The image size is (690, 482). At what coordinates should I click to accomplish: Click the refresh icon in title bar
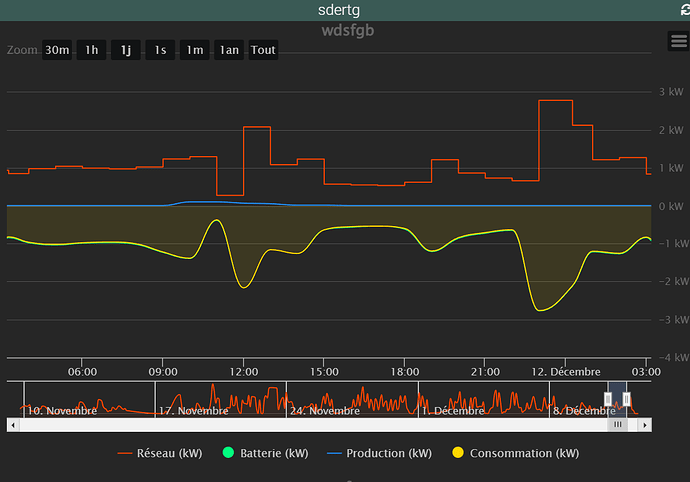681,9
